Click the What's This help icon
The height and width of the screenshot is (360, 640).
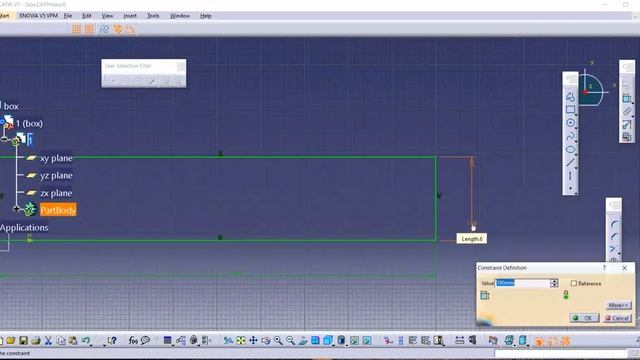(x=112, y=340)
